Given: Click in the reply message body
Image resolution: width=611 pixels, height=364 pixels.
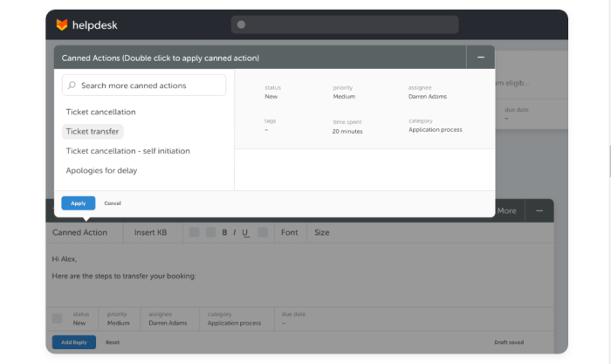Looking at the screenshot, I should click(x=299, y=275).
